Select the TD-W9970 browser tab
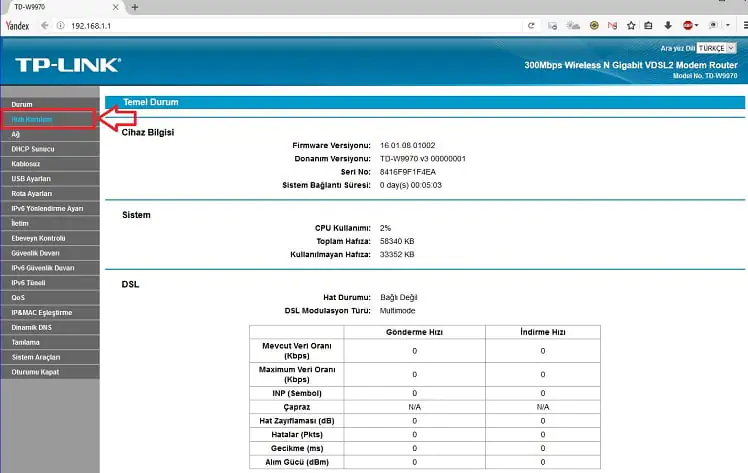The height and width of the screenshot is (473, 748). tap(60, 7)
